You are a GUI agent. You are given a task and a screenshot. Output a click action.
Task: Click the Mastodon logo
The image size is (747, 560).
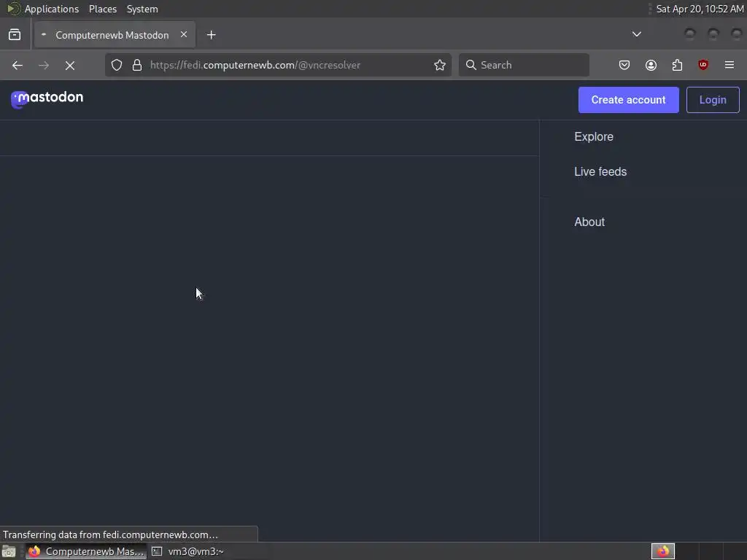coord(47,99)
